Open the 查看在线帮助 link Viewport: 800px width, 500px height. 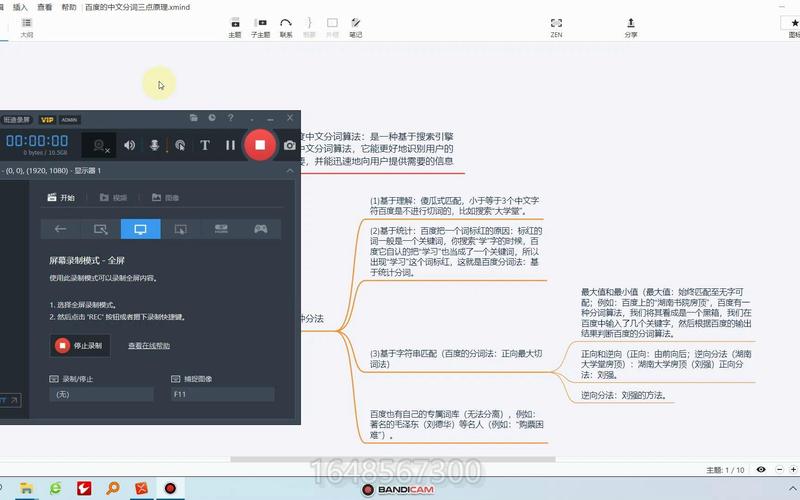point(149,346)
